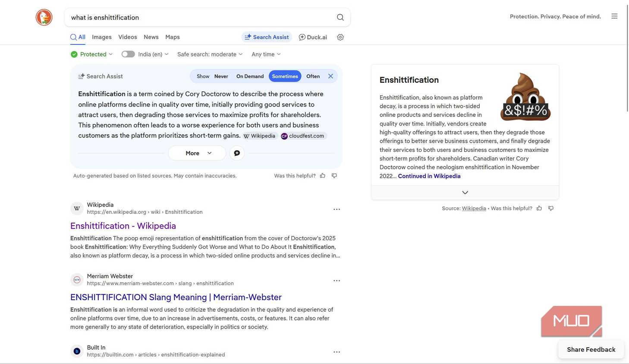629x364 pixels.
Task: Click the en.wikipedia.org result URL
Action: click(x=145, y=212)
